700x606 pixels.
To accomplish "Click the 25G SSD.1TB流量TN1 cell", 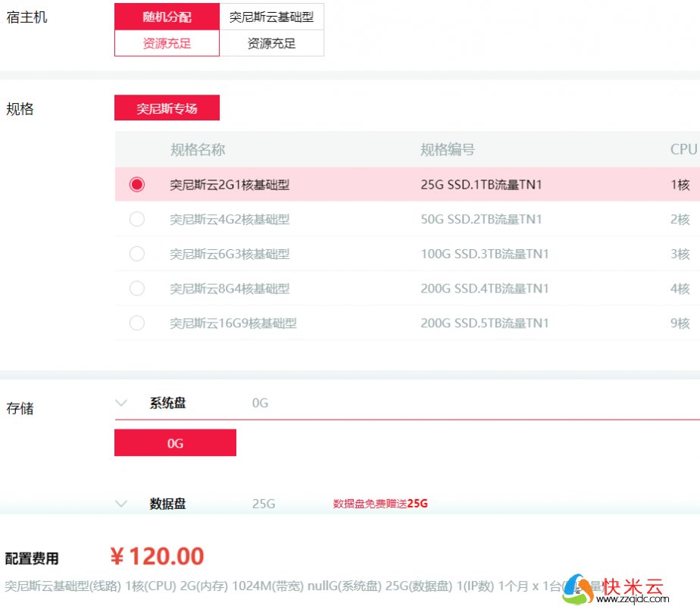I will click(x=481, y=185).
